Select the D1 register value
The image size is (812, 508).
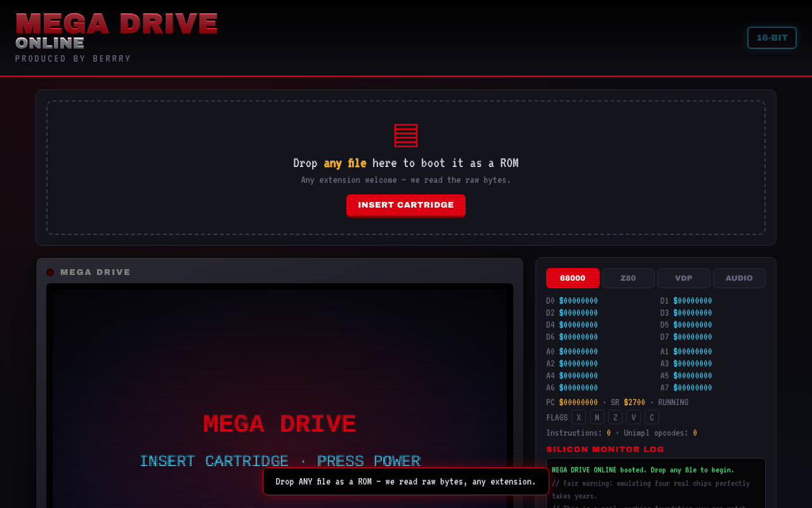coord(693,301)
